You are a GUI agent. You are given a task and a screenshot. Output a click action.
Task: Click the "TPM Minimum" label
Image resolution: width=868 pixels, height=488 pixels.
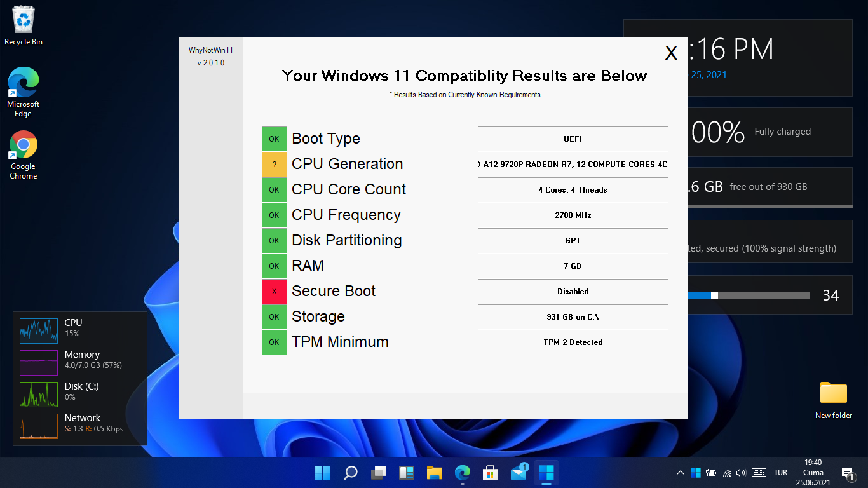click(x=340, y=342)
